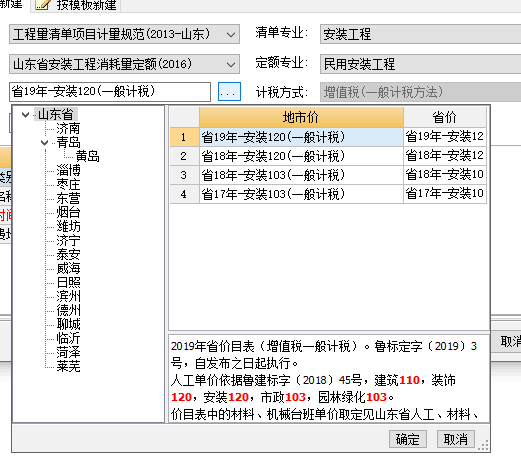Click the 省价 cell in row 4

point(445,194)
